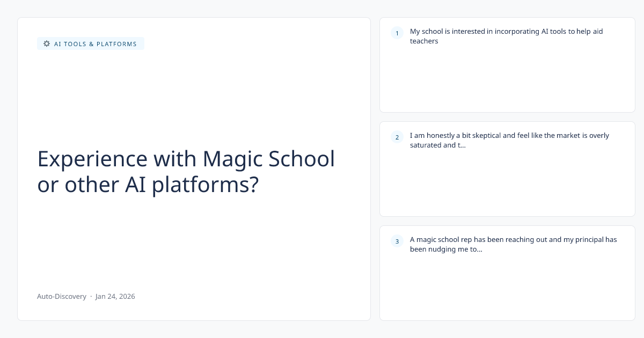Click the blank area of the second excerpt card

point(507,185)
